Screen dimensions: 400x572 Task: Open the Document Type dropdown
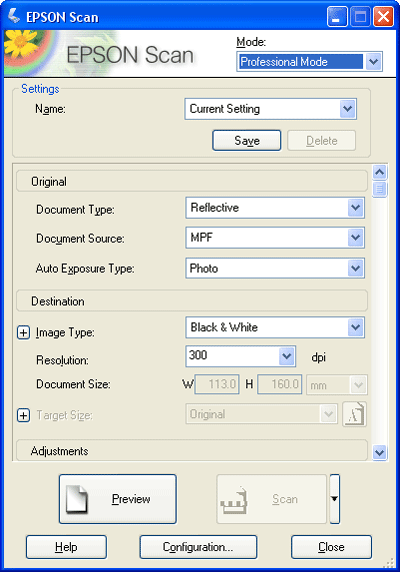[275, 208]
